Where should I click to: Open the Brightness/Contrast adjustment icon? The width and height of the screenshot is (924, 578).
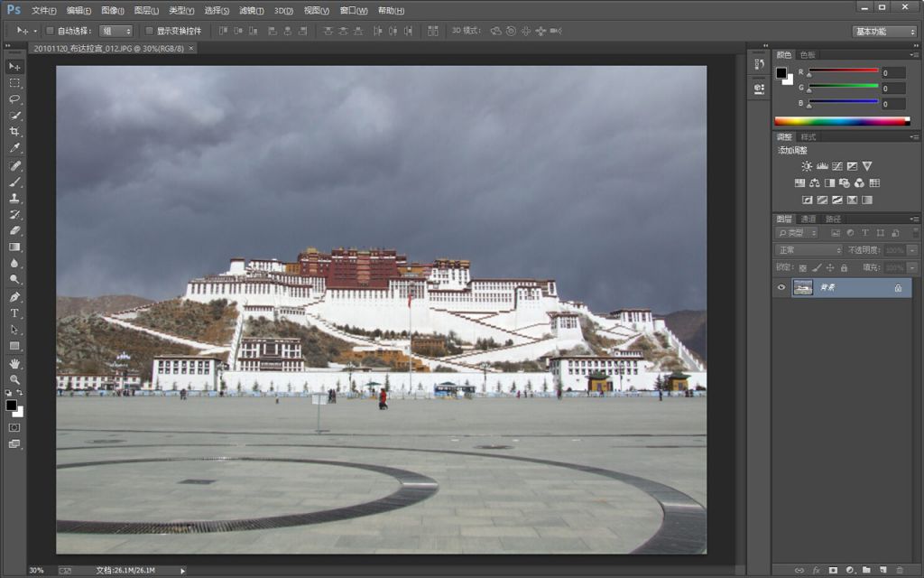(x=807, y=166)
